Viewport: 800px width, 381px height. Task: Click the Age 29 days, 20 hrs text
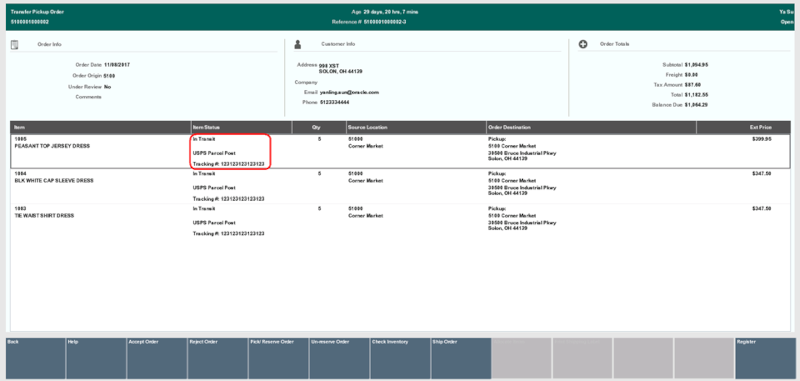pyautogui.click(x=385, y=12)
